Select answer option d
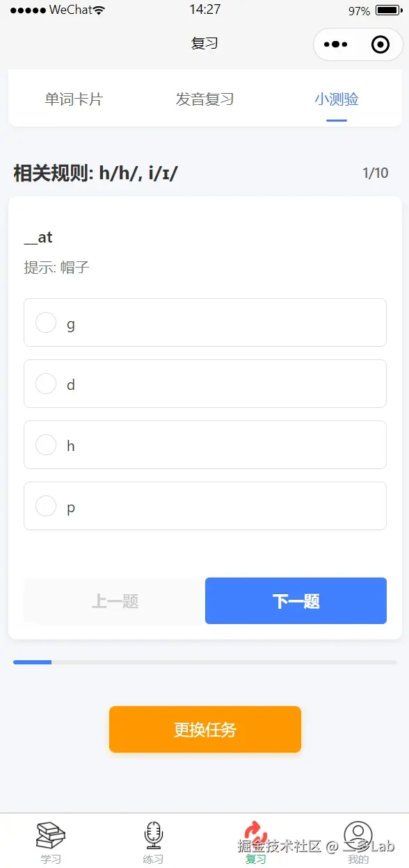The image size is (409, 868). click(x=205, y=384)
